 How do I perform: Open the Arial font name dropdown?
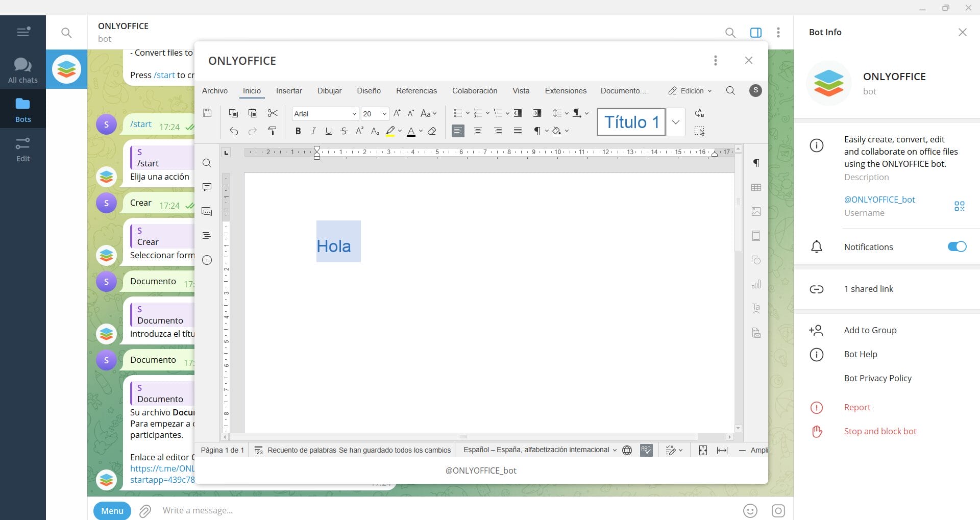(x=354, y=114)
